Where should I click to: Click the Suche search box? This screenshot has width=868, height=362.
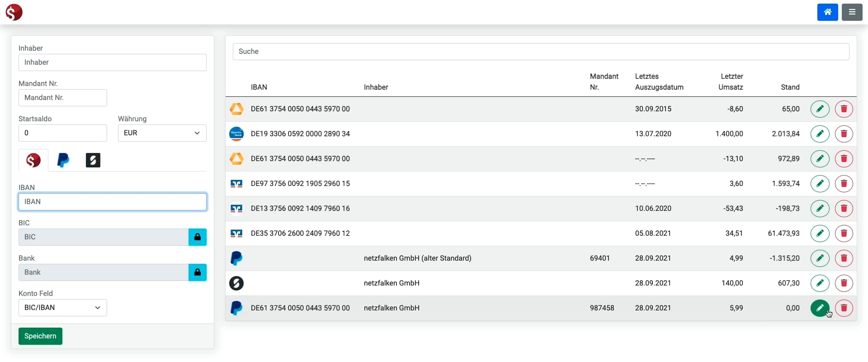click(x=541, y=52)
